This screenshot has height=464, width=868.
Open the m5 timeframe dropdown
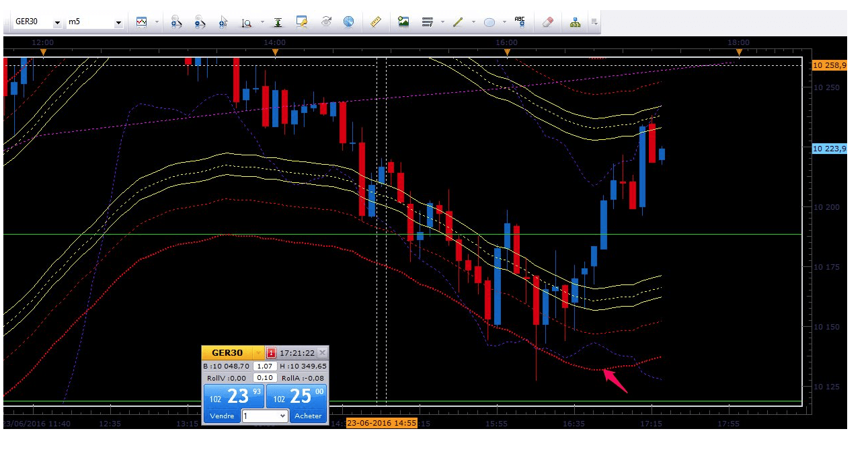pyautogui.click(x=118, y=22)
